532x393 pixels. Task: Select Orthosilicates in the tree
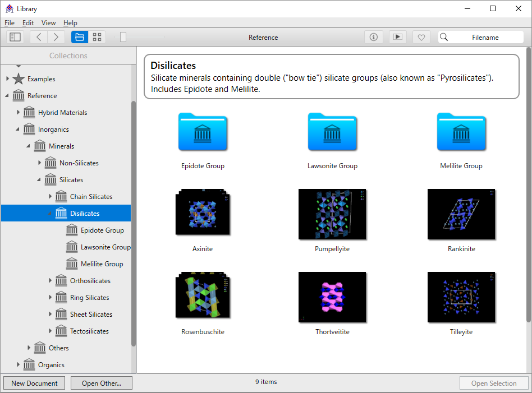tap(90, 281)
